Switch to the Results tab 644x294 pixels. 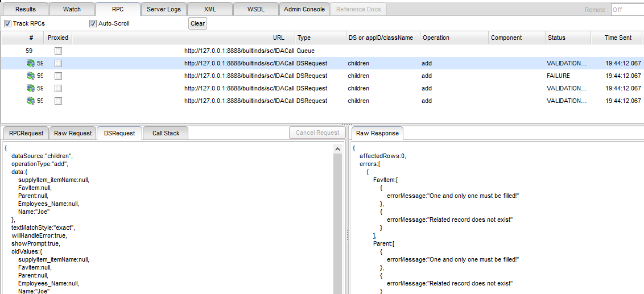[26, 9]
